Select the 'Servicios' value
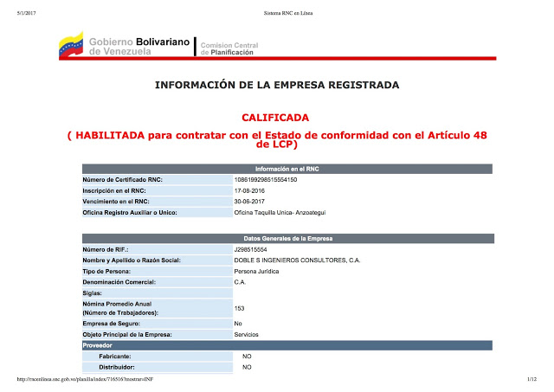The width and height of the screenshot is (554, 392). (x=246, y=334)
